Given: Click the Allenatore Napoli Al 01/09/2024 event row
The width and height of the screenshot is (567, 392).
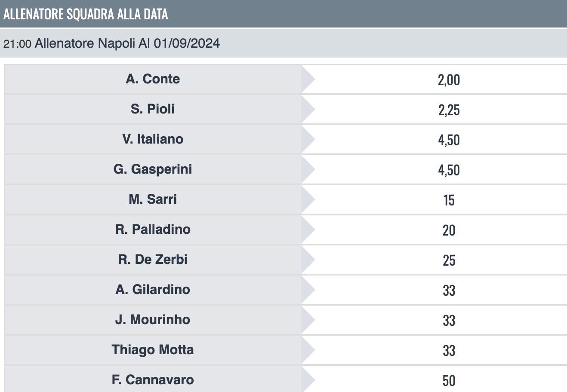Looking at the screenshot, I should 112,43.
